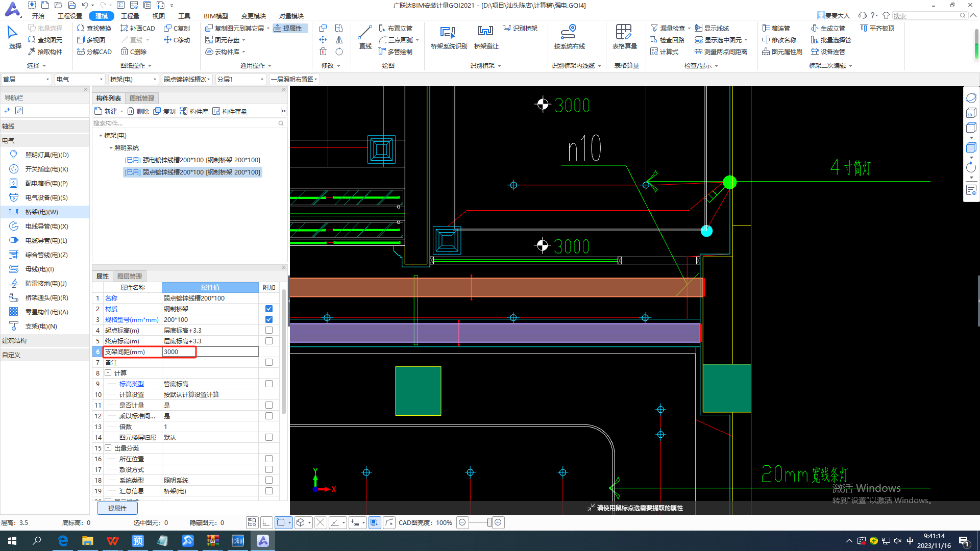The height and width of the screenshot is (551, 980).
Task: Click the 查找替换 button
Action: [94, 28]
